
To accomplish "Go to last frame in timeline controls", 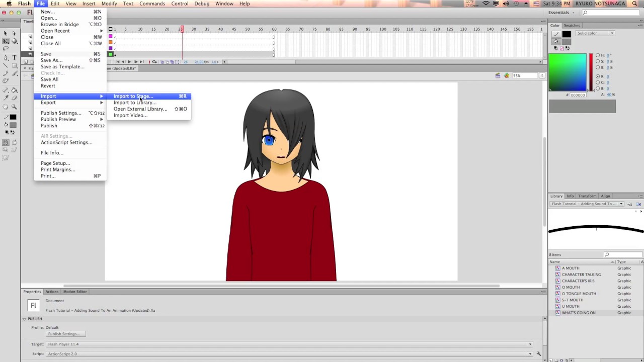I will (x=141, y=62).
